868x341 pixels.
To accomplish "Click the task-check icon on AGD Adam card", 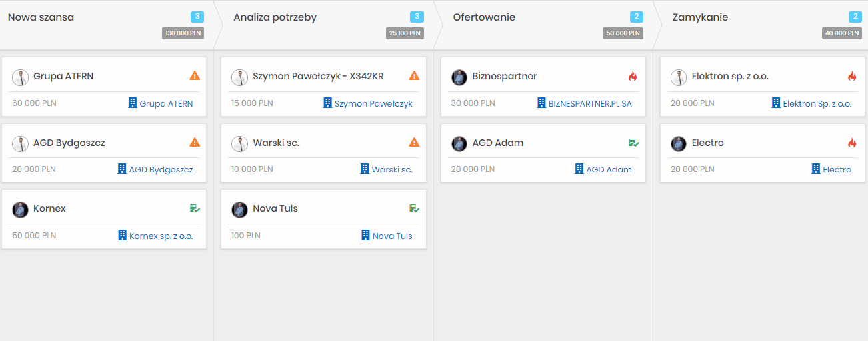I will [x=633, y=143].
